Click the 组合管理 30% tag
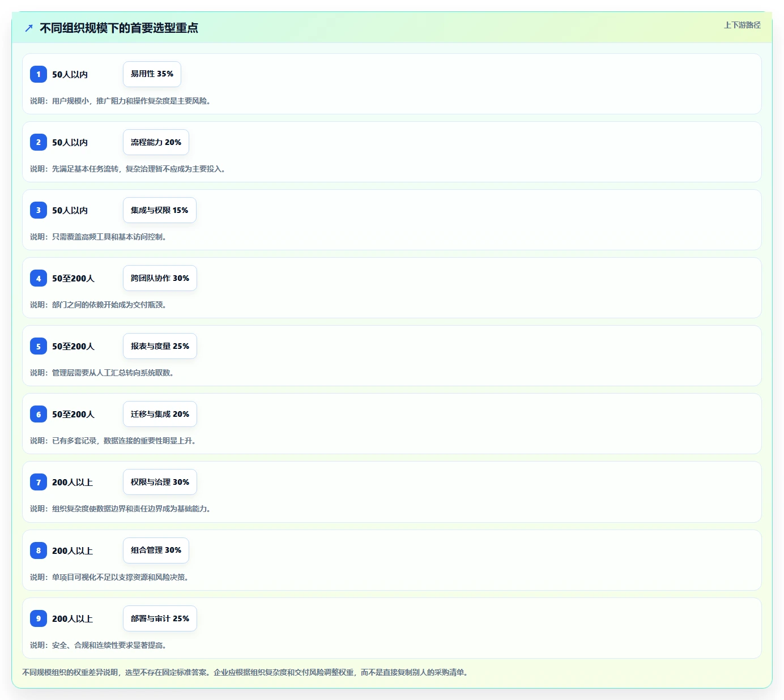This screenshot has width=784, height=700. (156, 550)
